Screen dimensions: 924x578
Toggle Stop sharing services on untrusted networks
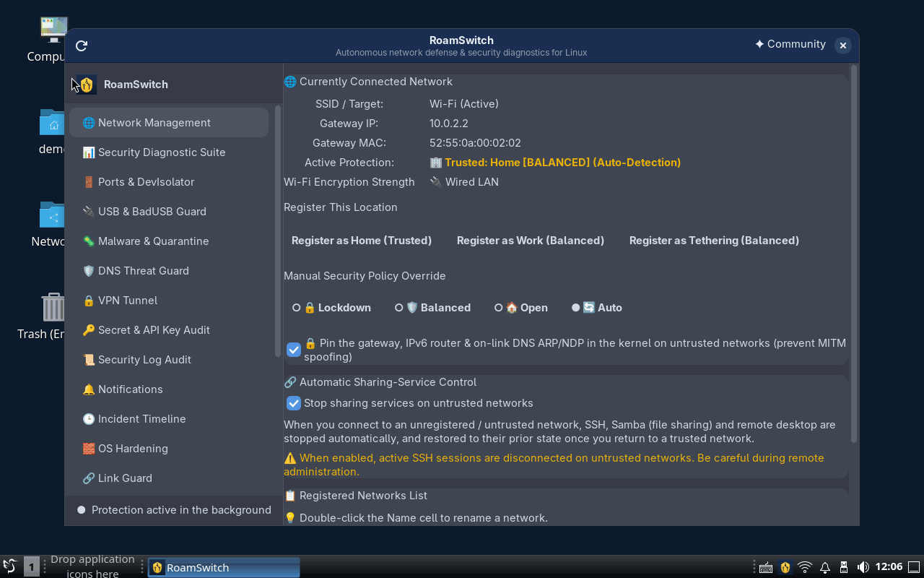pos(294,403)
